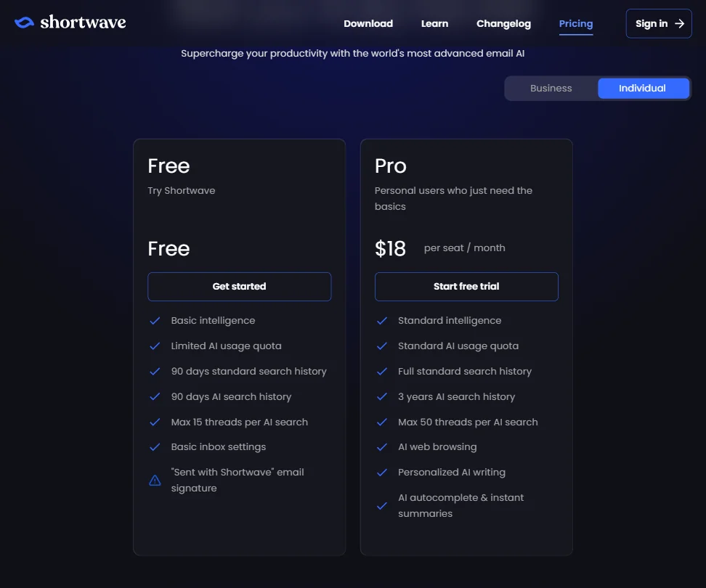The image size is (706, 588).
Task: Click "90 days AI search history" text
Action: (x=231, y=397)
